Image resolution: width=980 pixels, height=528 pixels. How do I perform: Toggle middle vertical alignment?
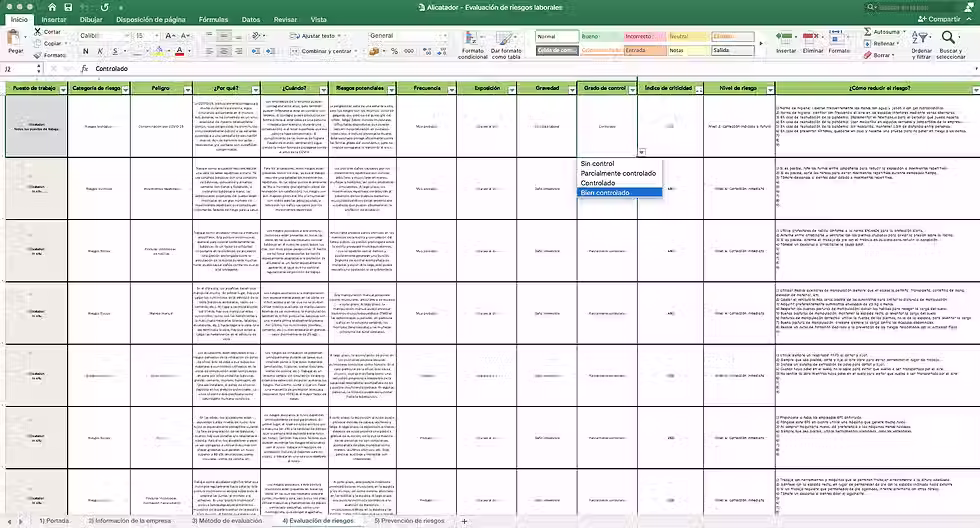[x=224, y=36]
